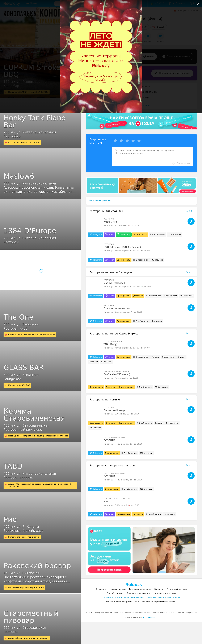Expand all Рестораны на улице Зыбицкая
Image resolution: width=202 pixels, height=644 pixels.
pos(189,272)
